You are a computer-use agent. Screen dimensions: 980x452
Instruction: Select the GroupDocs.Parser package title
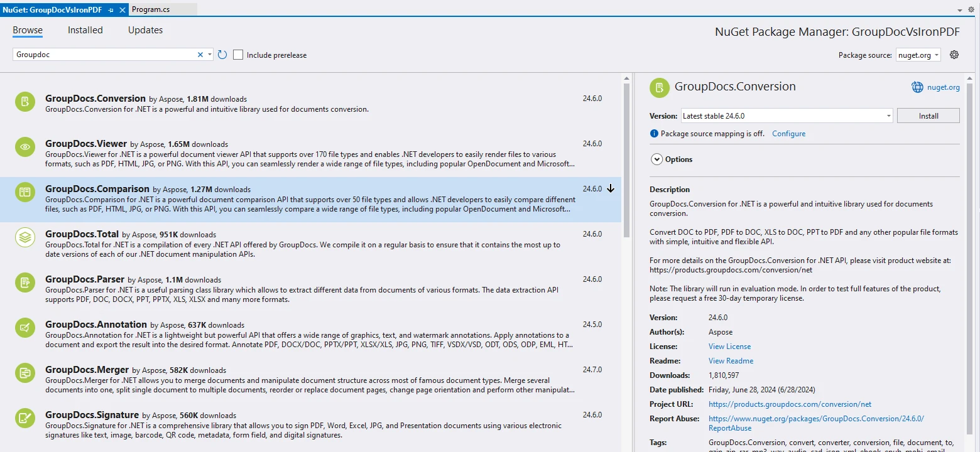(85, 279)
